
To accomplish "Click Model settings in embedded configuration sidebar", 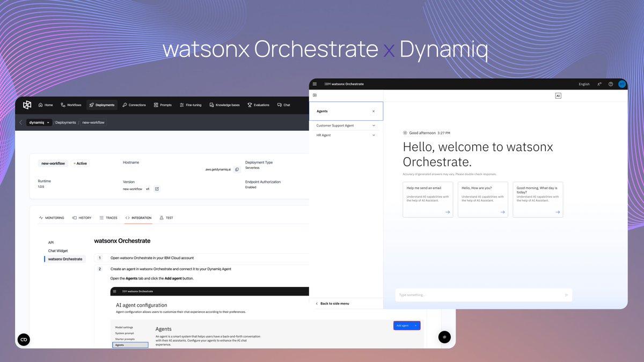I will click(x=124, y=327).
